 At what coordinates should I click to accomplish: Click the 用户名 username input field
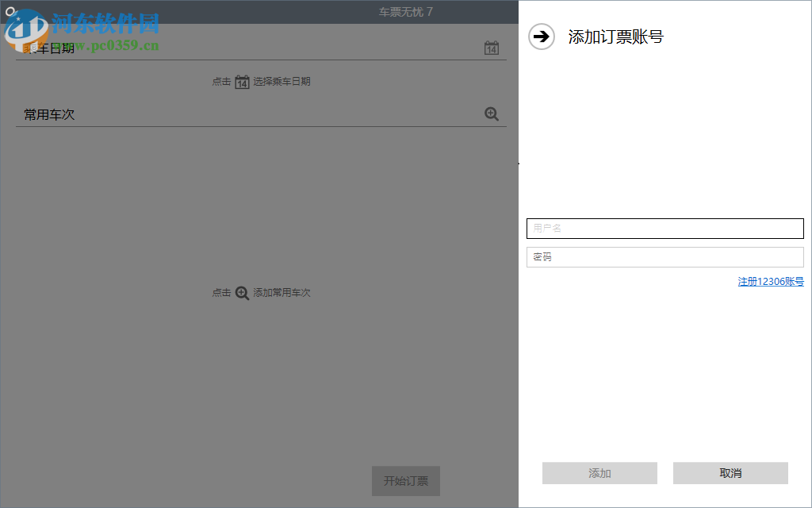665,229
